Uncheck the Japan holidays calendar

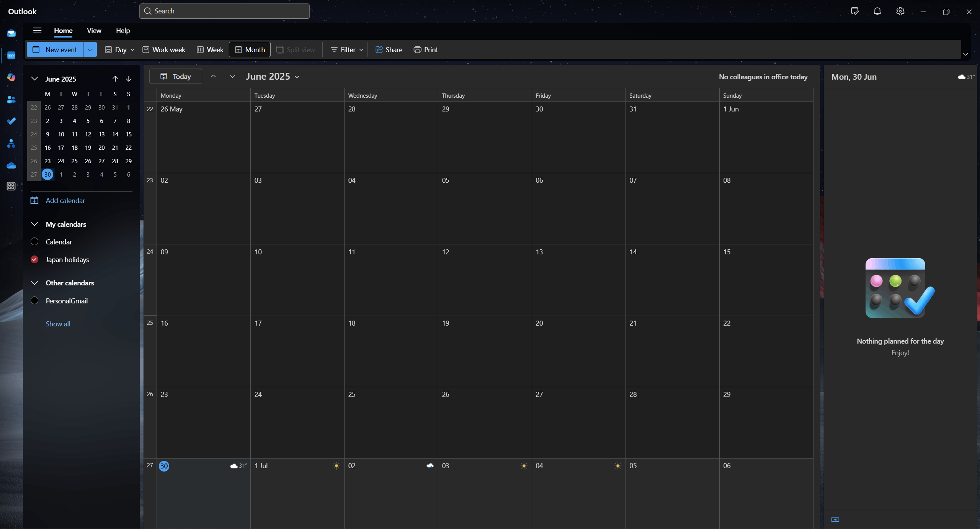pyautogui.click(x=34, y=259)
